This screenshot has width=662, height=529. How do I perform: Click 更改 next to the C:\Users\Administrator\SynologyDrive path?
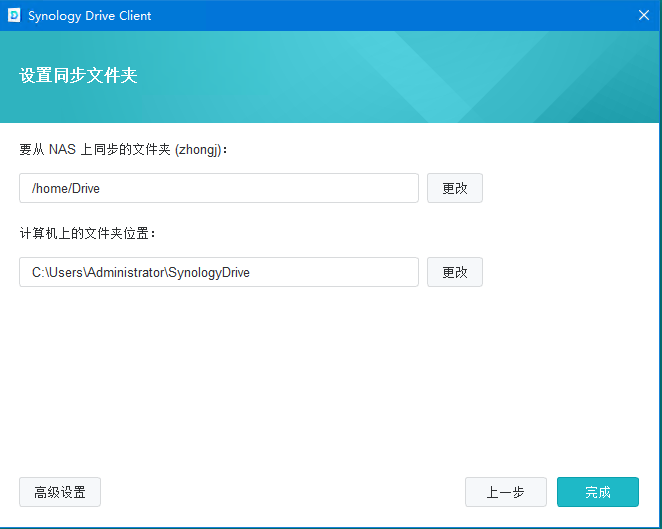(455, 272)
